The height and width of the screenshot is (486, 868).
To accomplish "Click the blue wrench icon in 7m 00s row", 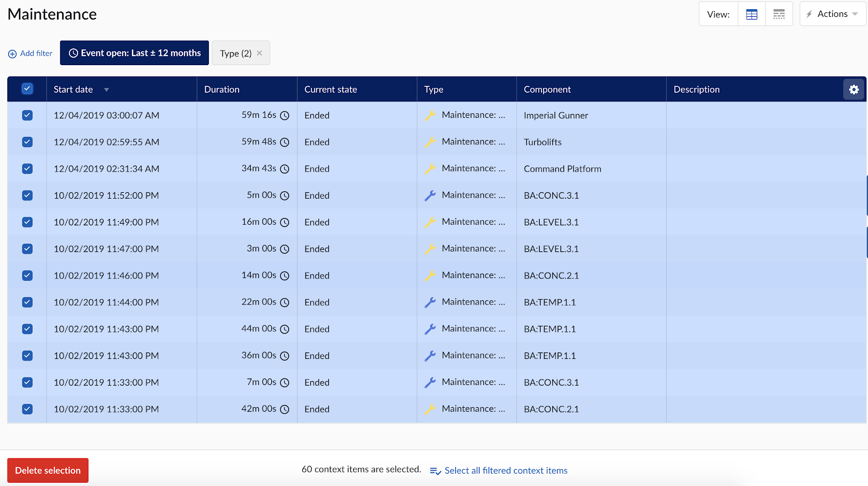I will click(x=430, y=382).
